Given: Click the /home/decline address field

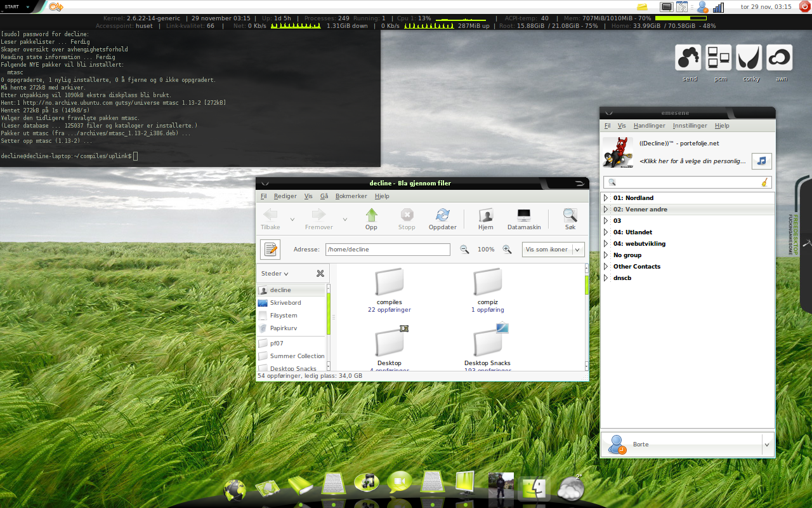Looking at the screenshot, I should (x=388, y=250).
